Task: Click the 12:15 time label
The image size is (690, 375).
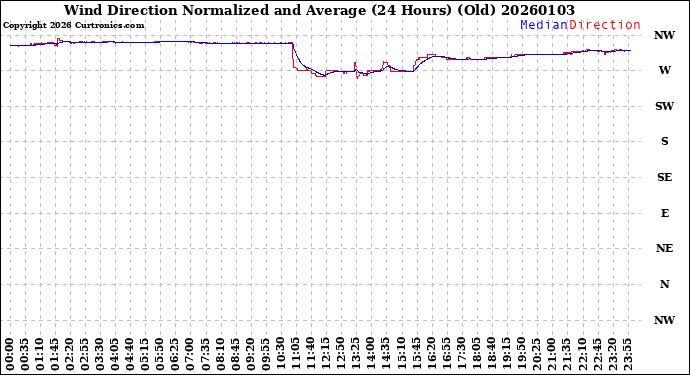Action: pos(326,354)
